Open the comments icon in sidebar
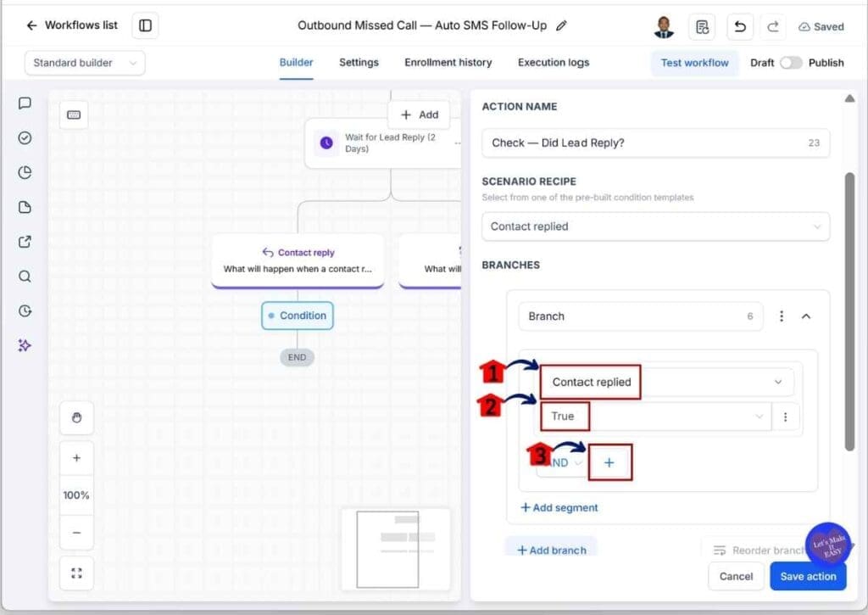 click(x=25, y=103)
